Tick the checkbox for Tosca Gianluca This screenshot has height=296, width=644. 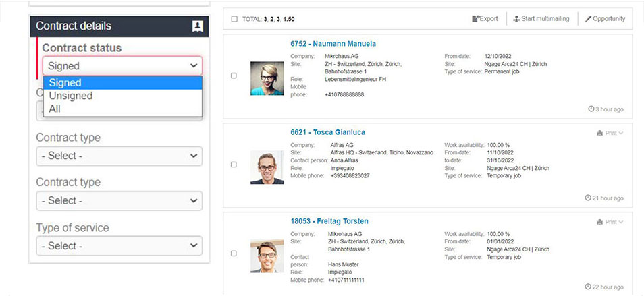[x=234, y=165]
